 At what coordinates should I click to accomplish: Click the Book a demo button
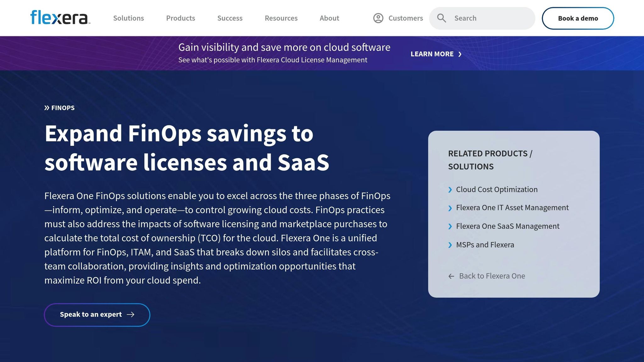click(578, 18)
